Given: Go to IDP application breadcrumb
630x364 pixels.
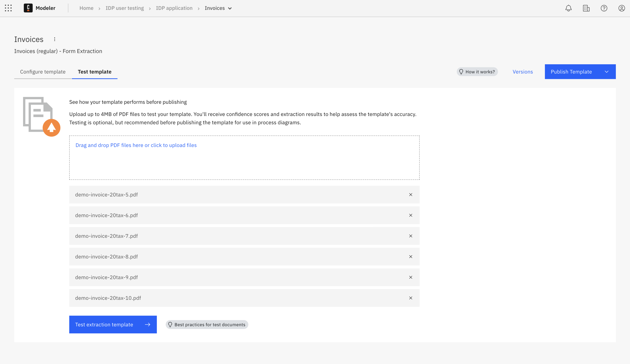Looking at the screenshot, I should (x=174, y=8).
